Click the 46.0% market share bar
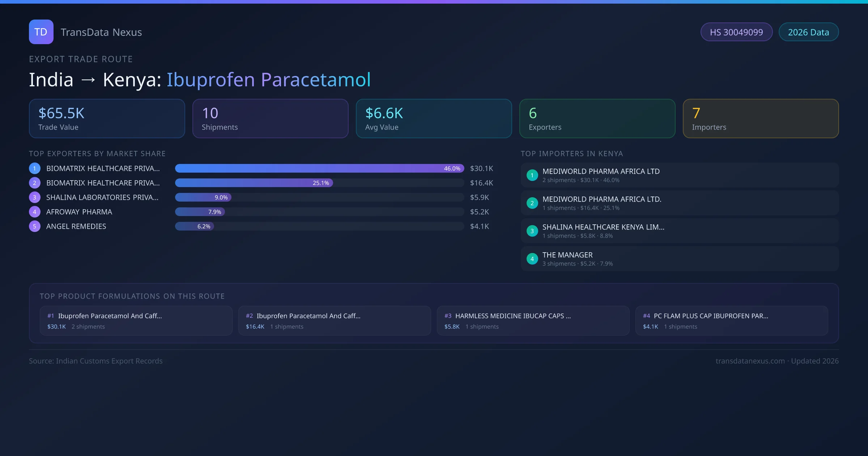The width and height of the screenshot is (868, 456). coord(319,168)
